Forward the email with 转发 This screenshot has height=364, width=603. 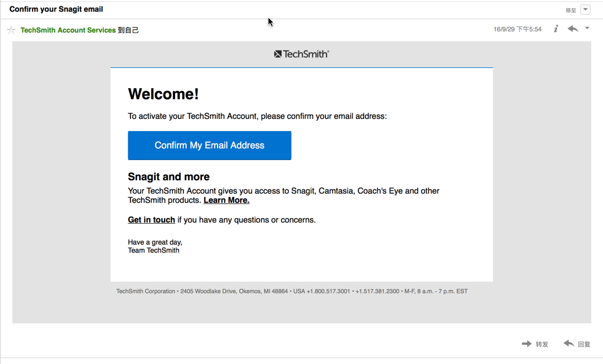click(535, 344)
